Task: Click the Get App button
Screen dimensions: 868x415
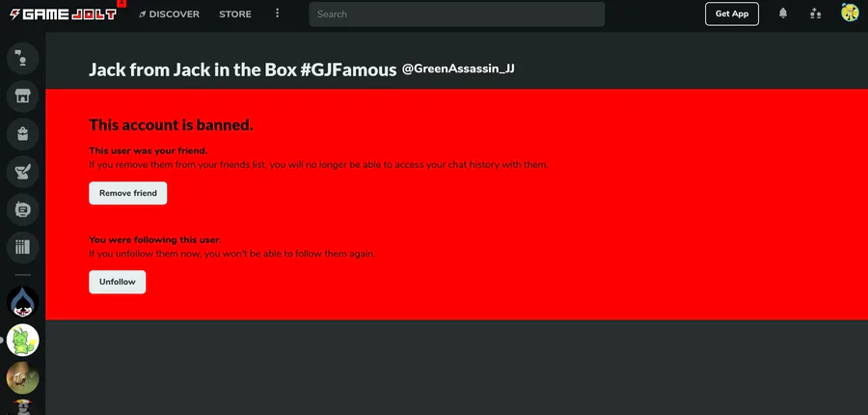Action: tap(732, 14)
